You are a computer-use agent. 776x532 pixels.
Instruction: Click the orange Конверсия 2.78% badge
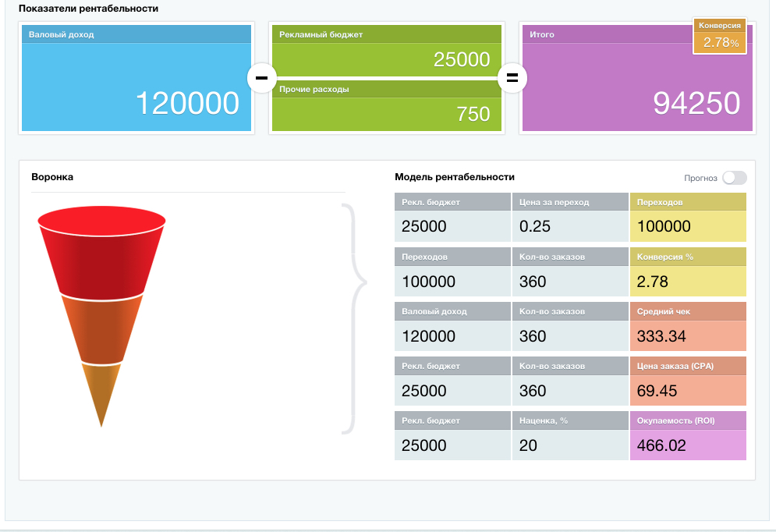point(720,37)
